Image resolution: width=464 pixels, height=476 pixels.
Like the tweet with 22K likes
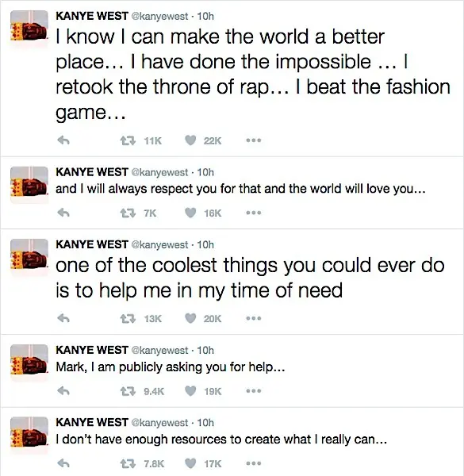190,140
